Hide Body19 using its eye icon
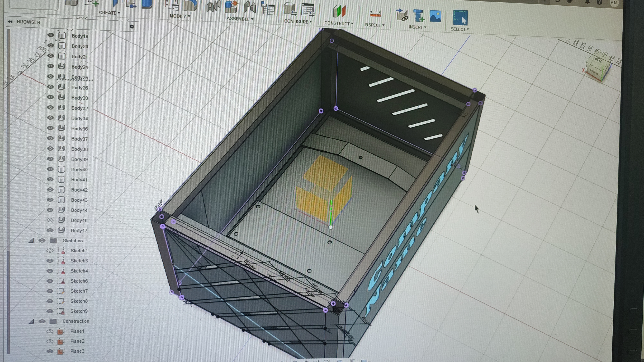The width and height of the screenshot is (644, 362). [x=51, y=35]
